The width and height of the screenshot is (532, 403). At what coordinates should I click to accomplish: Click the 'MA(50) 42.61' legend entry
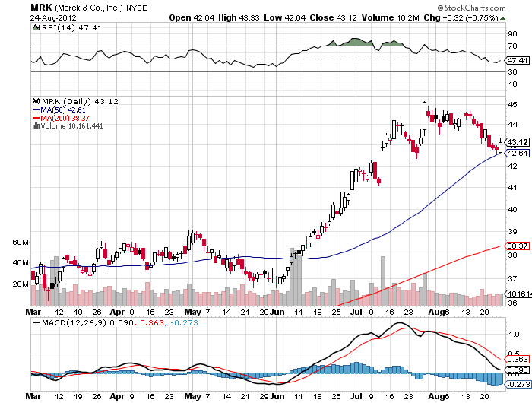pos(59,110)
